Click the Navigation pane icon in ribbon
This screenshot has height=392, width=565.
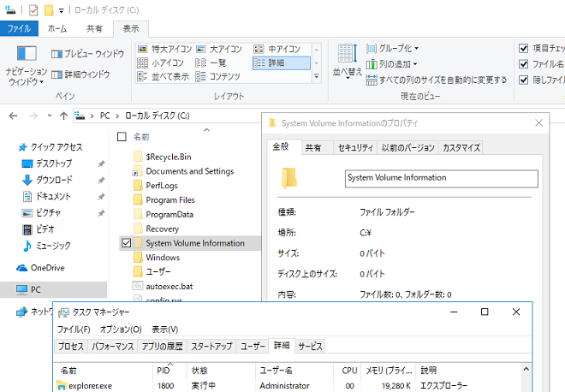(x=27, y=54)
